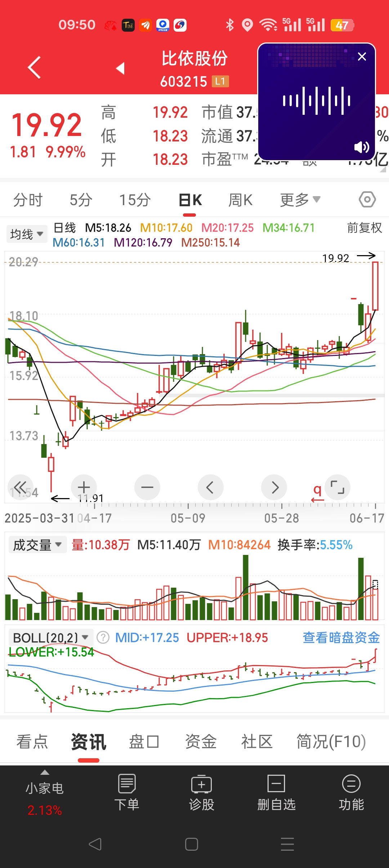The width and height of the screenshot is (389, 868).
Task: Open 简况(F10) tab
Action: click(331, 742)
